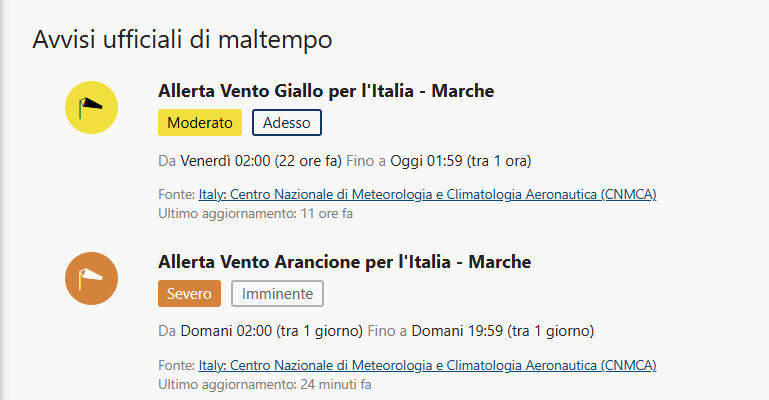The image size is (769, 400).
Task: Click the '(22 ore fa)' relative time text
Action: (308, 160)
